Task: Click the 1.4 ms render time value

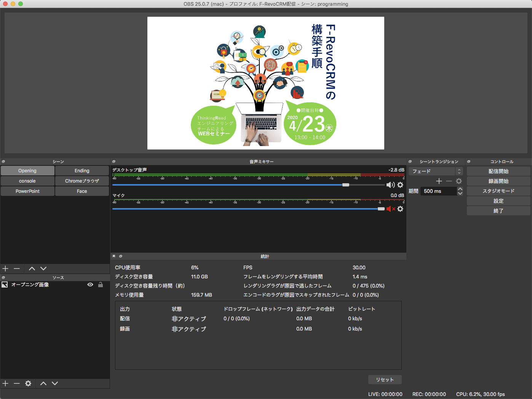Action: point(360,277)
